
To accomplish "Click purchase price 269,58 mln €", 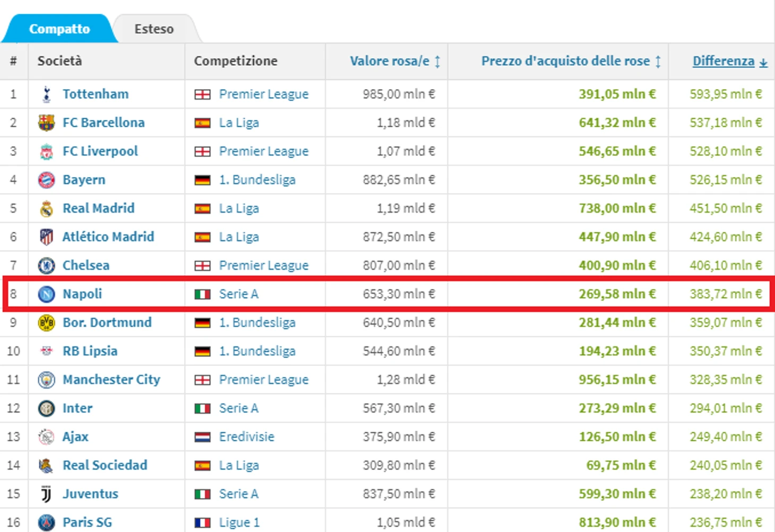I will [617, 294].
